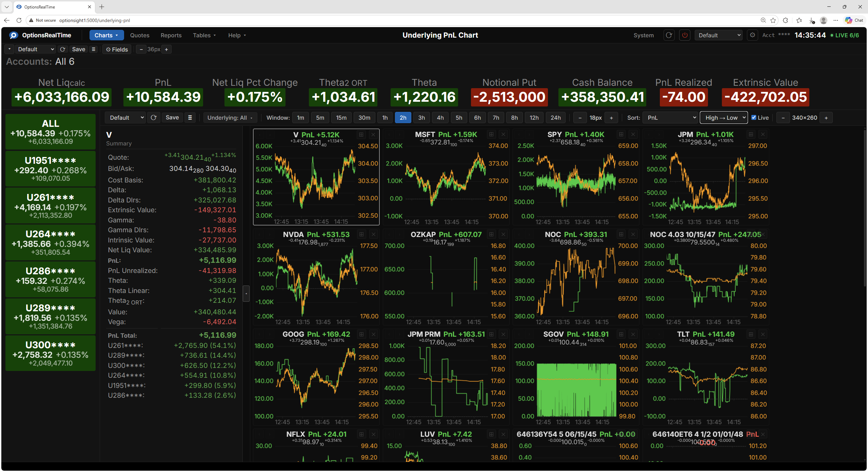Open the System menu item
This screenshot has width=868, height=472.
click(x=644, y=35)
